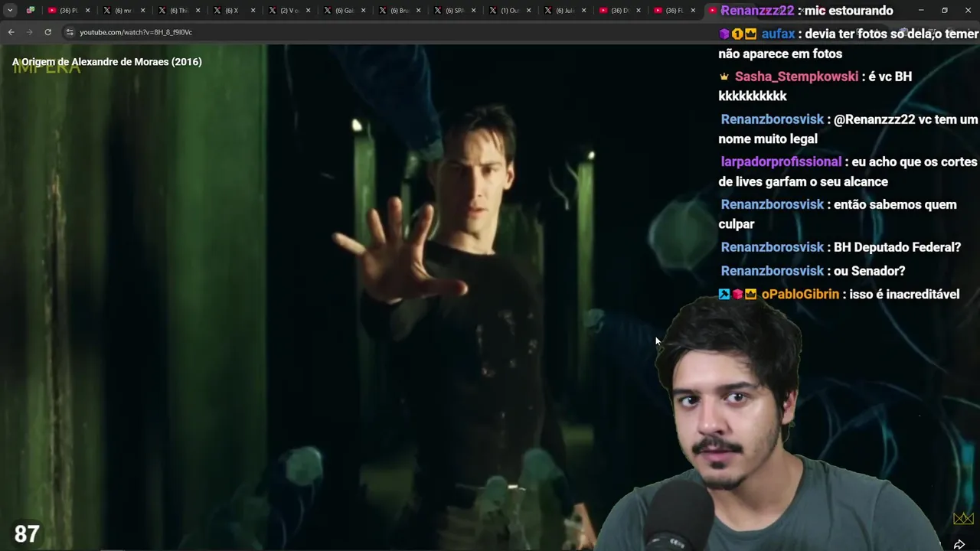This screenshot has width=980, height=551.
Task: Close the (6) Gal X tab
Action: (x=363, y=11)
